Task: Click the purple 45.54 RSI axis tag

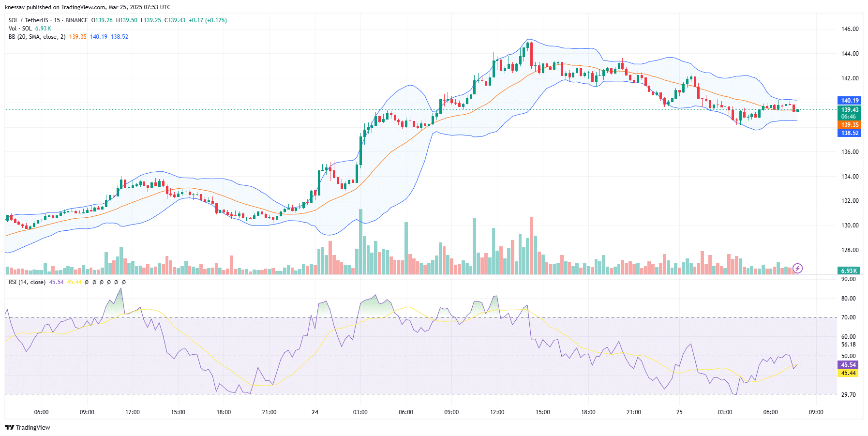Action: click(849, 365)
